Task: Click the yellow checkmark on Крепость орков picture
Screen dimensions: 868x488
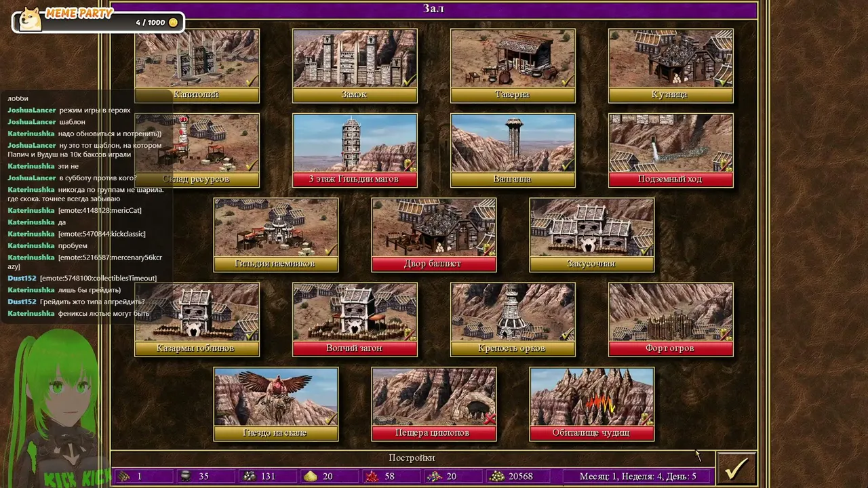Action: tap(567, 334)
